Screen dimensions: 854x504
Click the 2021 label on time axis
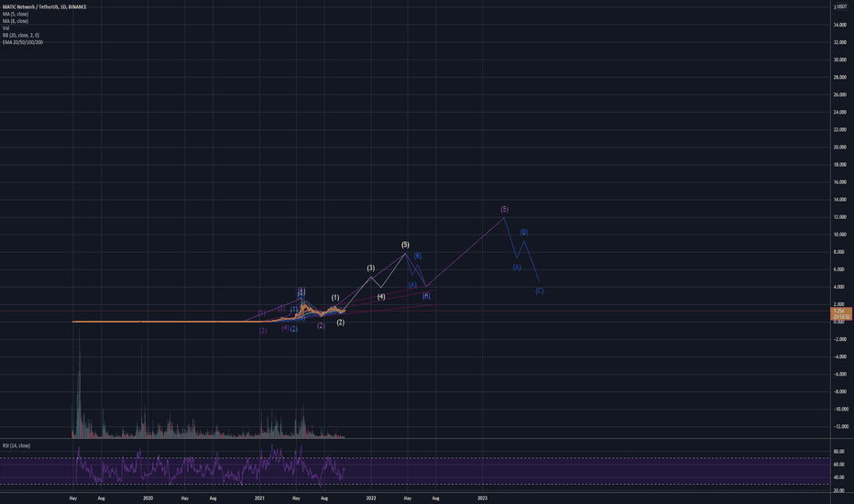(x=260, y=498)
